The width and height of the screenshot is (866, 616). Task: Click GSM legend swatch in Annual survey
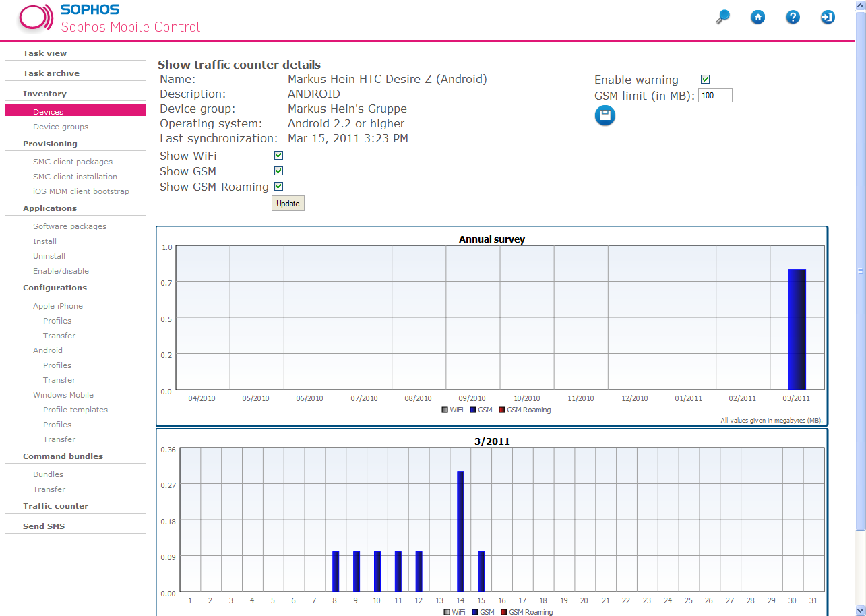pos(474,410)
